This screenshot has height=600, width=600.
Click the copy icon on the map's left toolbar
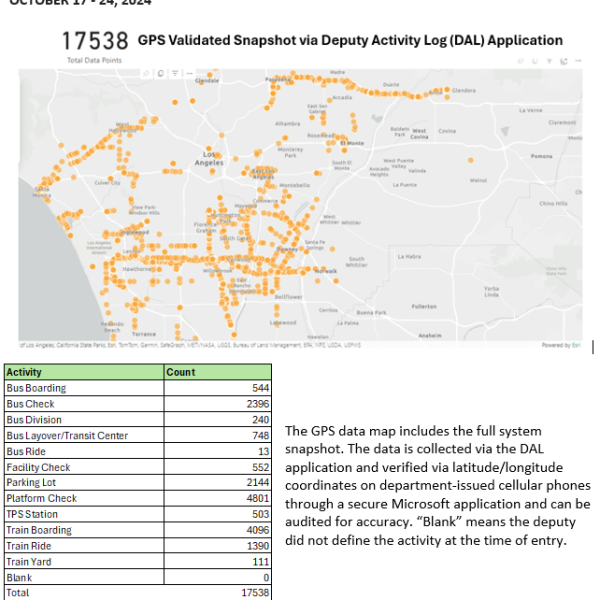pos(161,73)
